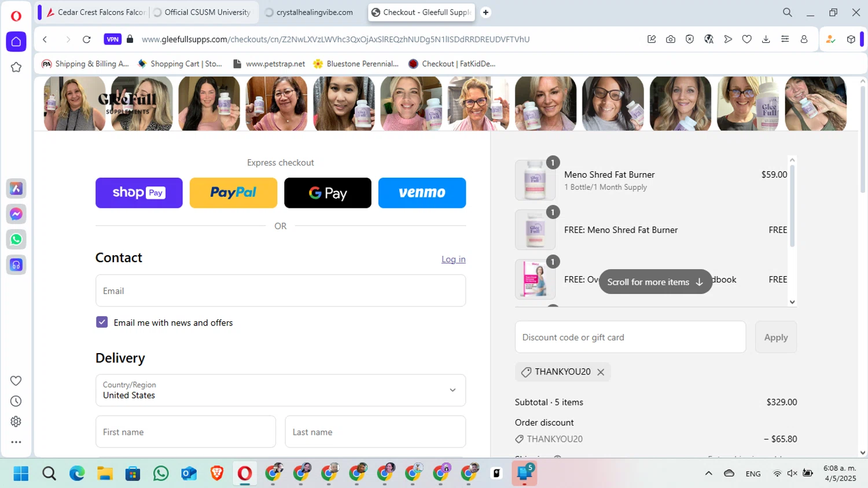The width and height of the screenshot is (868, 488).
Task: Toggle the VPN badge in address bar
Action: (x=113, y=39)
